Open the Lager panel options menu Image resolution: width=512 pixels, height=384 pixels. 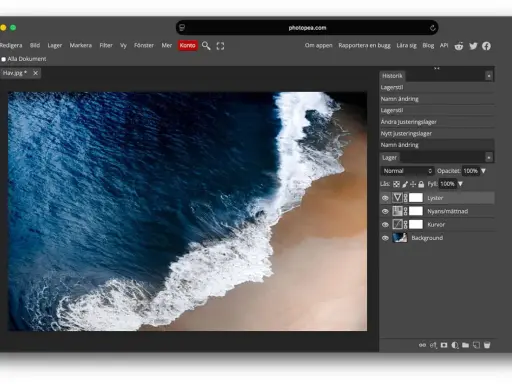coord(489,157)
